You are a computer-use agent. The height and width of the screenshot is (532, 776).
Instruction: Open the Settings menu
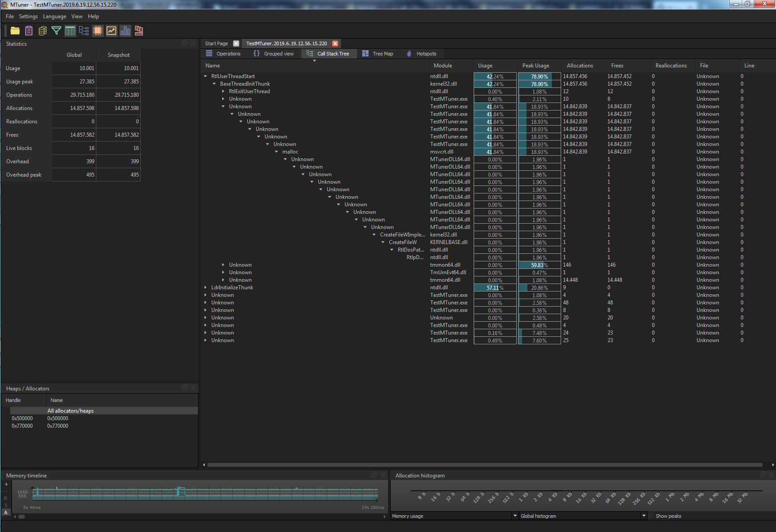[x=28, y=16]
